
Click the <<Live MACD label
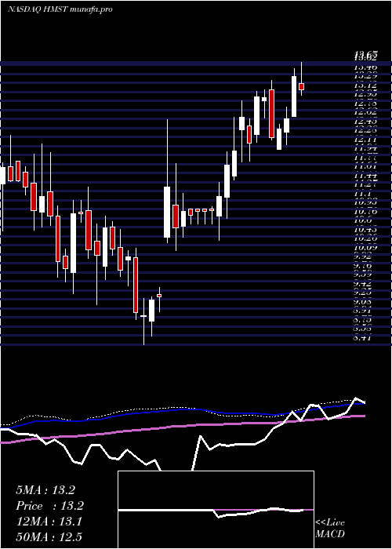[330, 528]
